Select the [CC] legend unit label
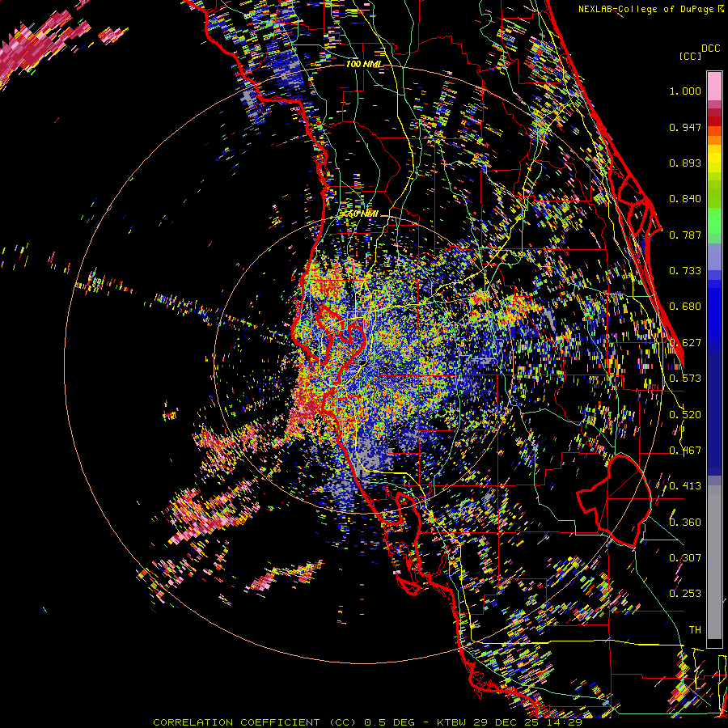 [690, 56]
